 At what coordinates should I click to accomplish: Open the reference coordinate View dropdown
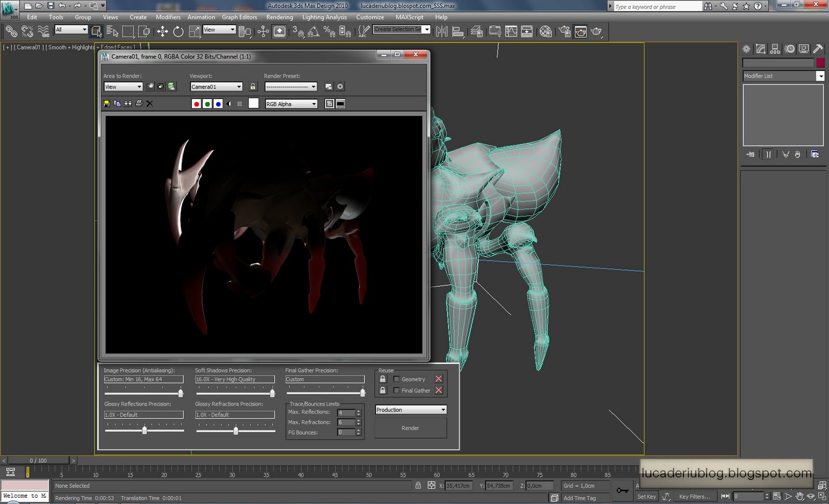click(219, 30)
